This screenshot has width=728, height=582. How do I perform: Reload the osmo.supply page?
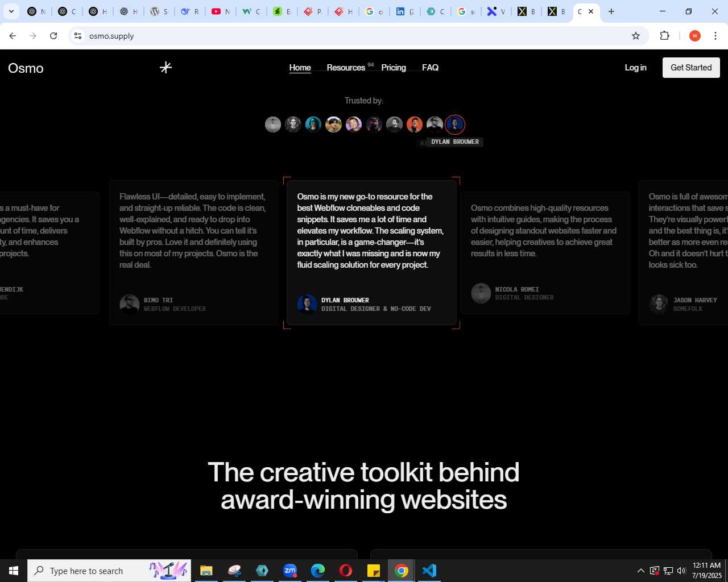point(53,36)
